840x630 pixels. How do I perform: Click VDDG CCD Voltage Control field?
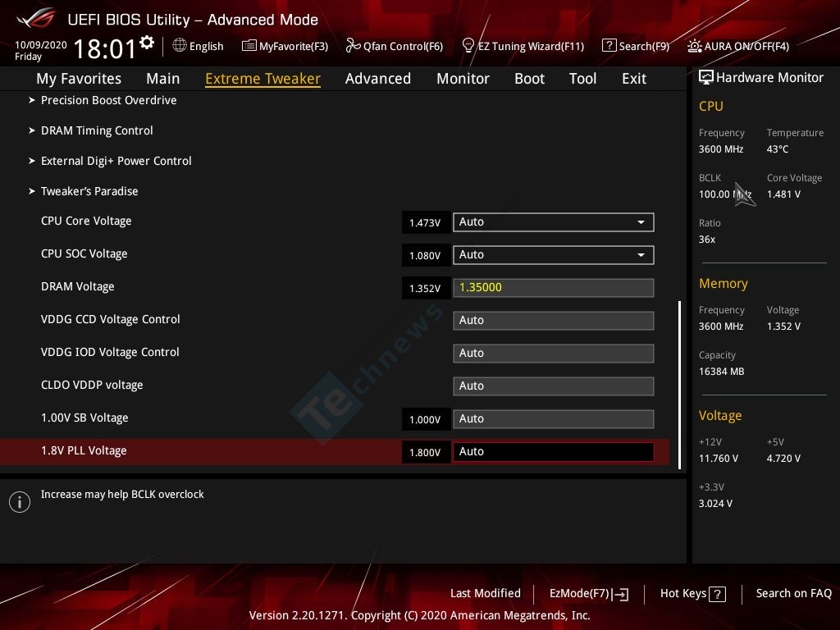(x=554, y=321)
